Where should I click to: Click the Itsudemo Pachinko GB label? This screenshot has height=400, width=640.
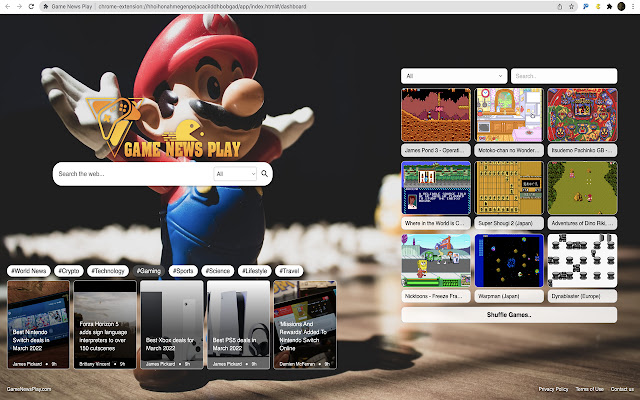(x=582, y=150)
